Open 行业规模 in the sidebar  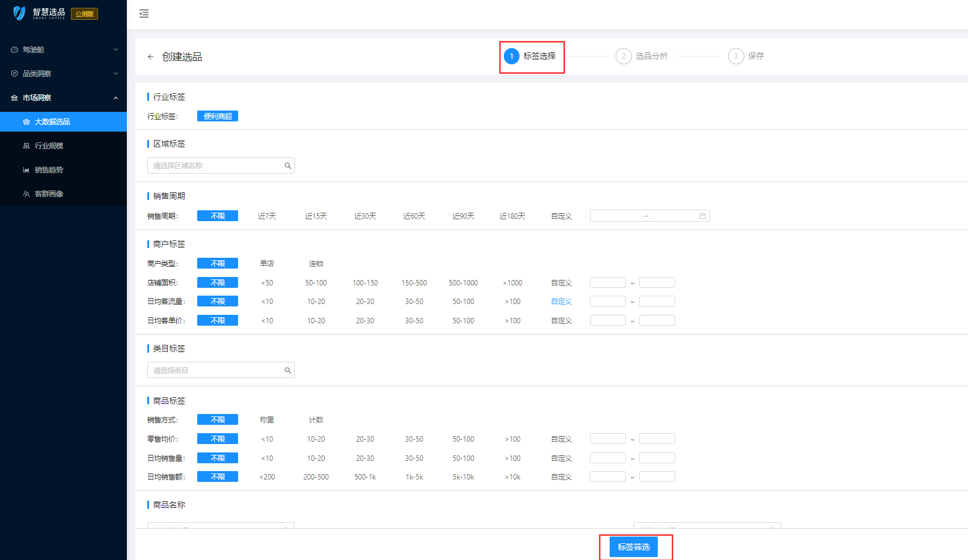tap(49, 146)
